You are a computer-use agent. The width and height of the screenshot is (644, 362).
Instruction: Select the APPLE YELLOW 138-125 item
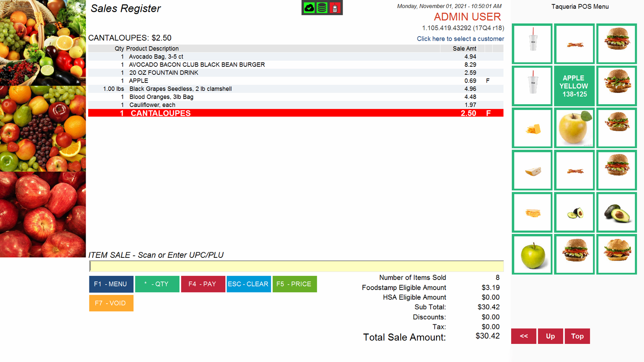click(x=574, y=86)
